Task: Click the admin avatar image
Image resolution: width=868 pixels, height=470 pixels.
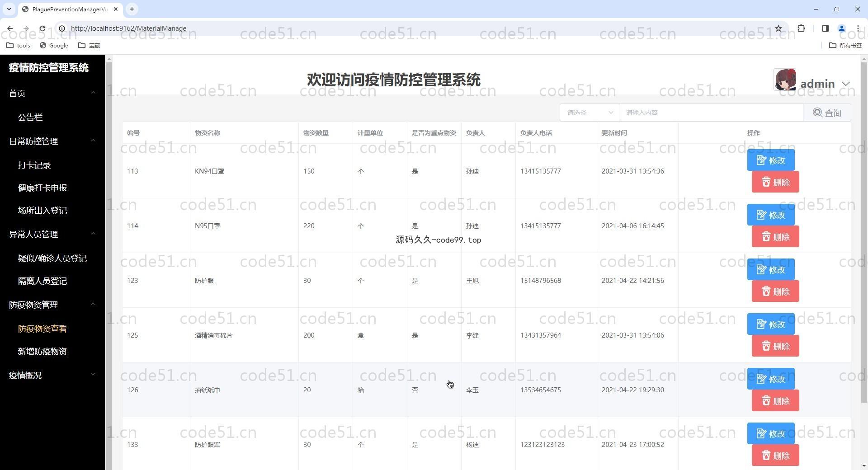Action: point(785,80)
